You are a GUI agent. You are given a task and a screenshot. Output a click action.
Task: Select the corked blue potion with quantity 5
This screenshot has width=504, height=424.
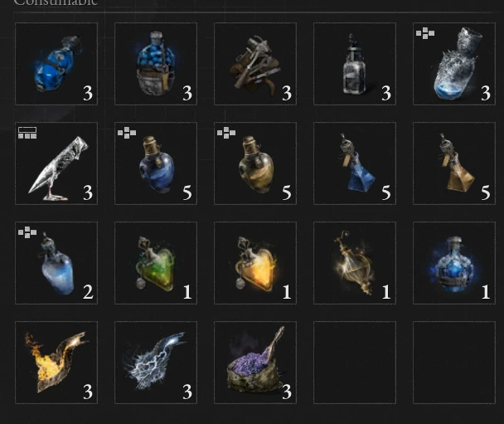point(156,163)
